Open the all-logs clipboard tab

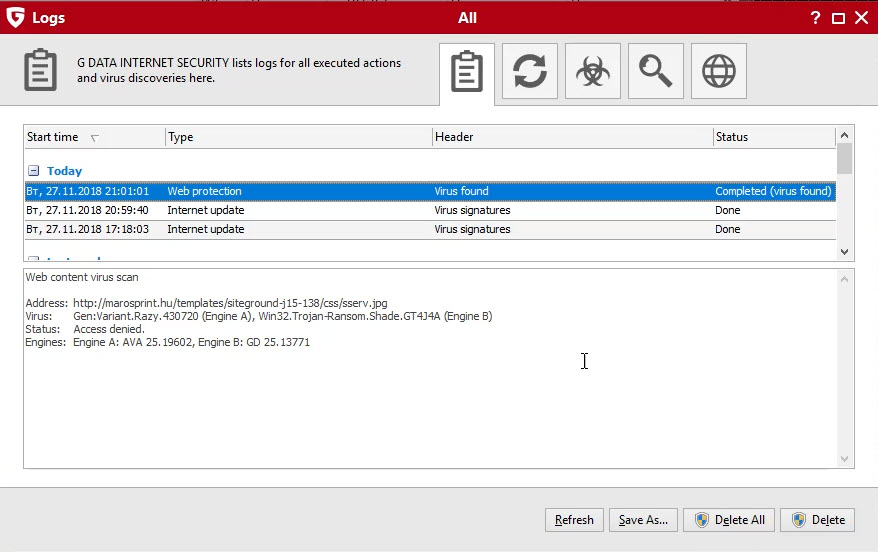(466, 72)
